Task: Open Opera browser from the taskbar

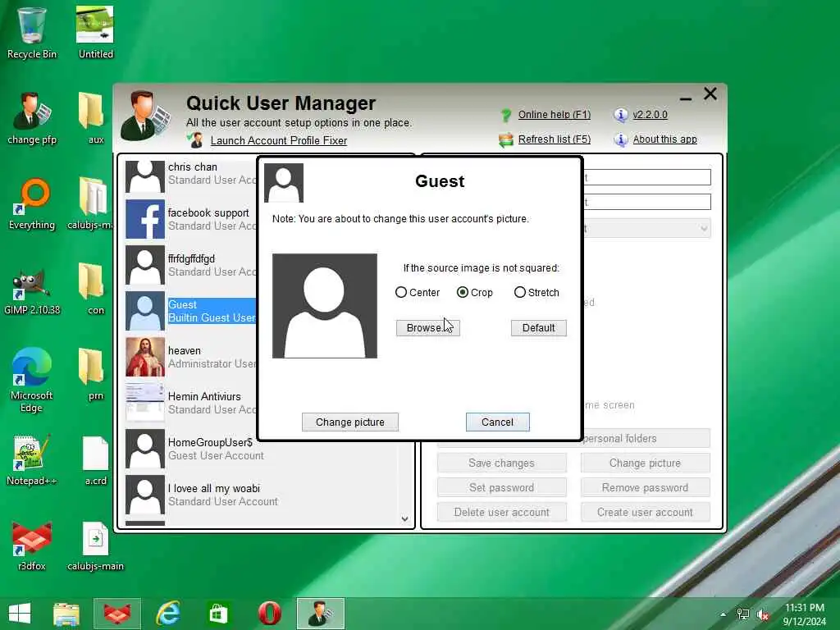Action: click(x=269, y=614)
